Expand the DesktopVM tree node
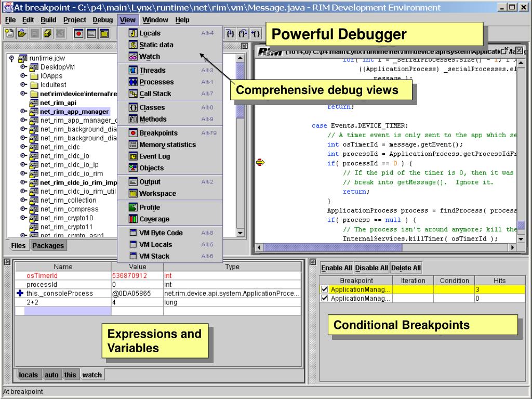Image resolution: width=532 pixels, height=399 pixels. pos(23,67)
